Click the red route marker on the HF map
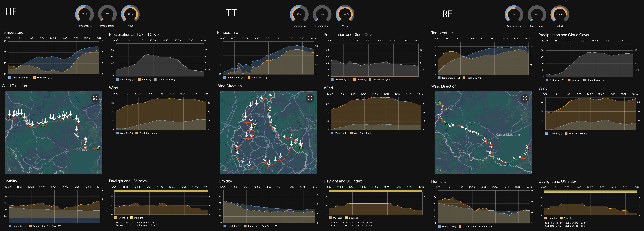 coord(9,117)
